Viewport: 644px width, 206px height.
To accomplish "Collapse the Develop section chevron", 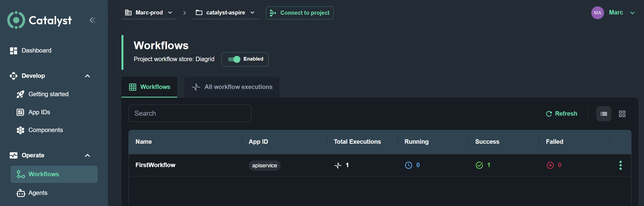I will point(87,76).
